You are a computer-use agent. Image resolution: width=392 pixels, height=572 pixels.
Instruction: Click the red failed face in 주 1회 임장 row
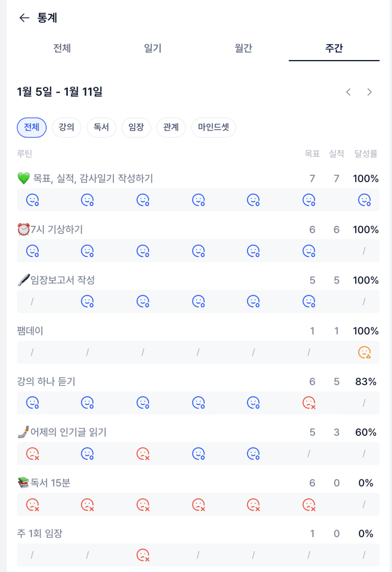tap(143, 555)
